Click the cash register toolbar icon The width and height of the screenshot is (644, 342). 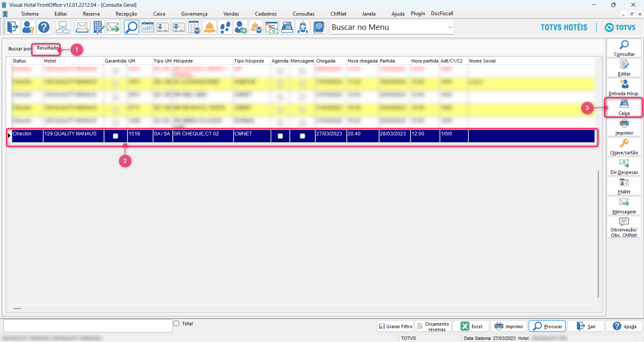tap(287, 27)
